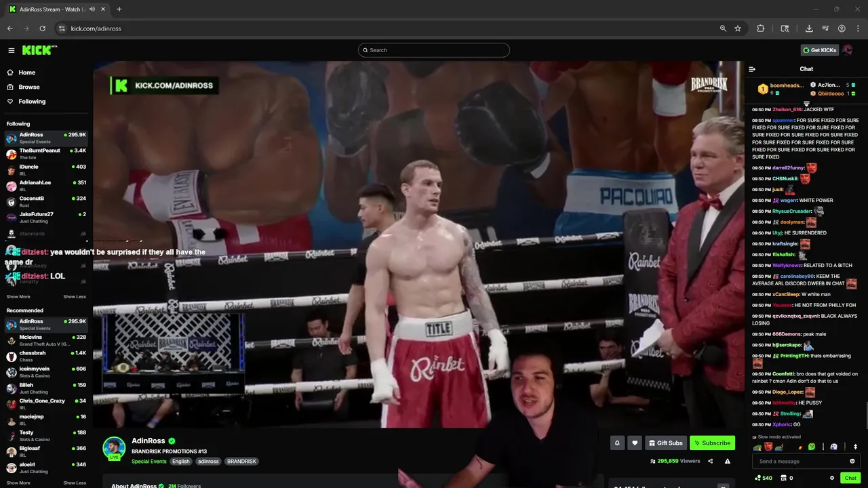Toggle stream notifications bell
868x488 pixels.
(x=617, y=443)
